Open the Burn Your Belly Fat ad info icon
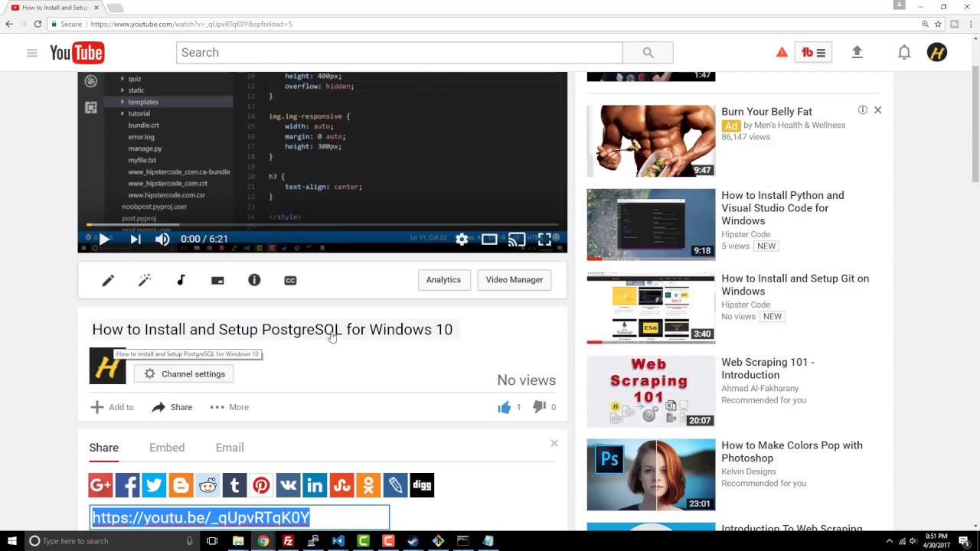Image resolution: width=980 pixels, height=551 pixels. point(862,110)
